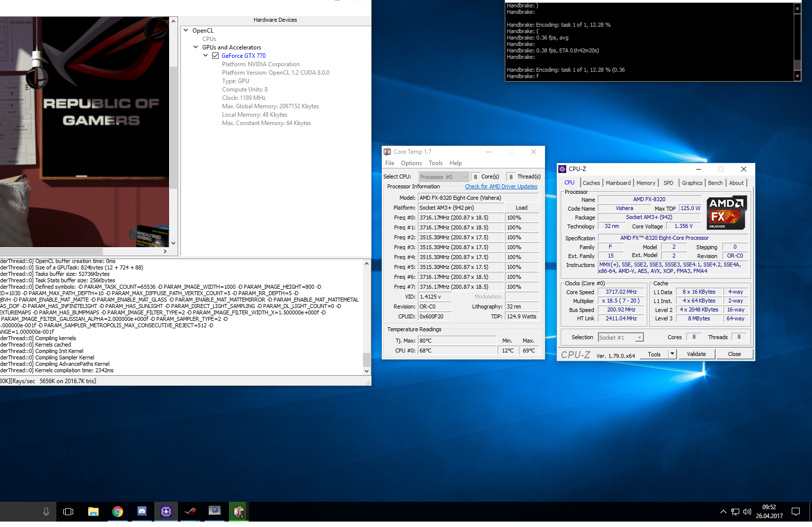Select the CPU tab in CPU-Z
Screen dimensions: 812x527
tap(570, 182)
